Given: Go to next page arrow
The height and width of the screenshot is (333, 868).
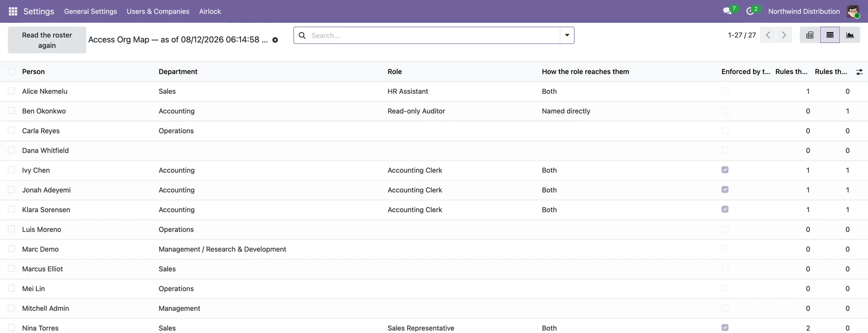Looking at the screenshot, I should (784, 35).
